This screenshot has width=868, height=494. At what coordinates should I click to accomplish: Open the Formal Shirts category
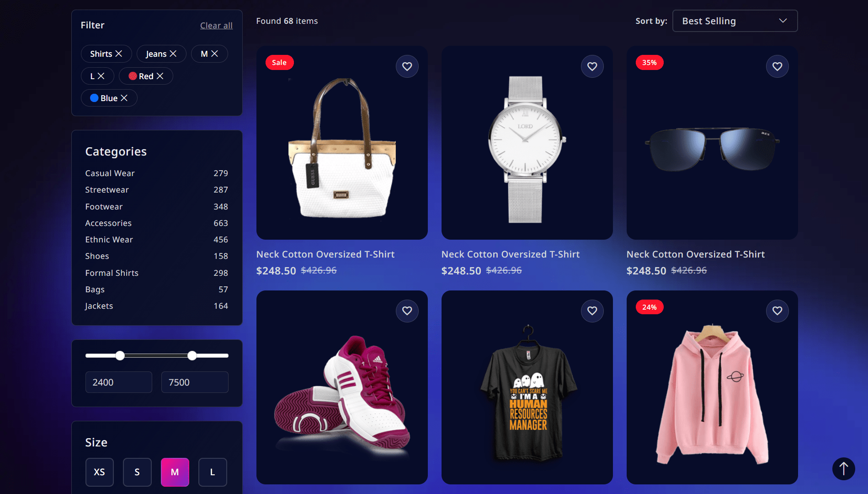156,273
